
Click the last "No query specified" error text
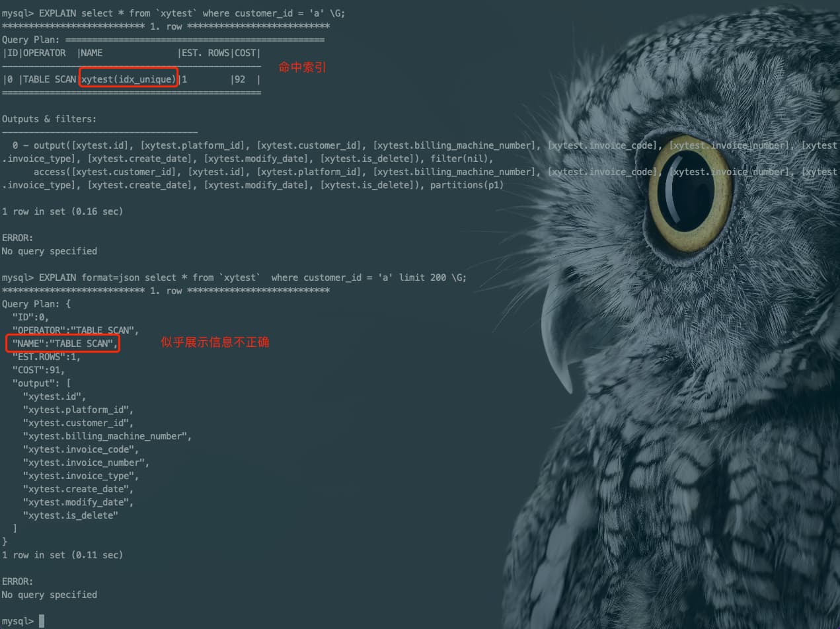[50, 595]
